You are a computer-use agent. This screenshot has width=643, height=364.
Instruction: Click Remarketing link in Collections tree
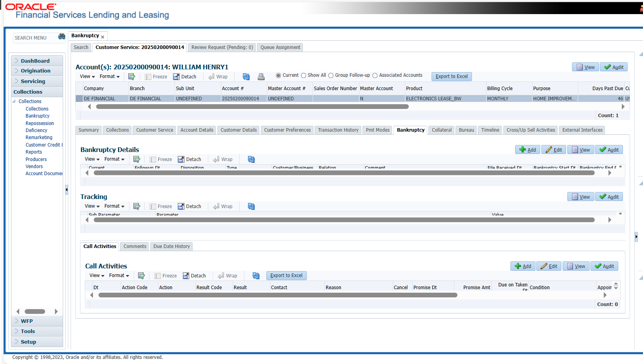click(x=39, y=138)
